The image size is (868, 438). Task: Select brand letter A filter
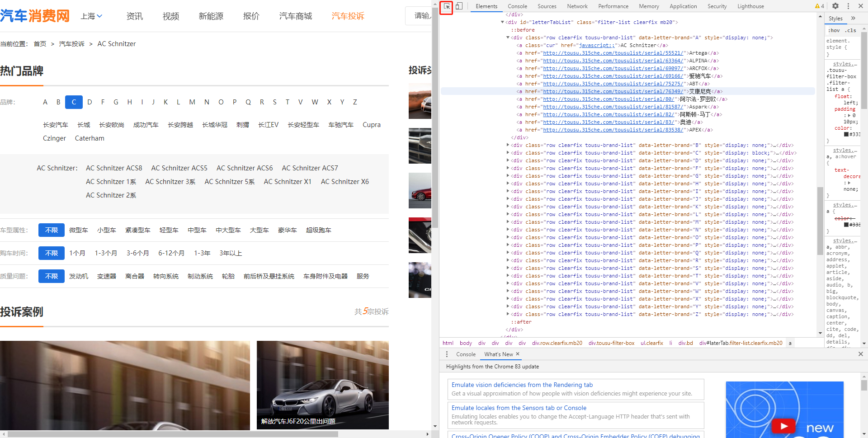[45, 102]
